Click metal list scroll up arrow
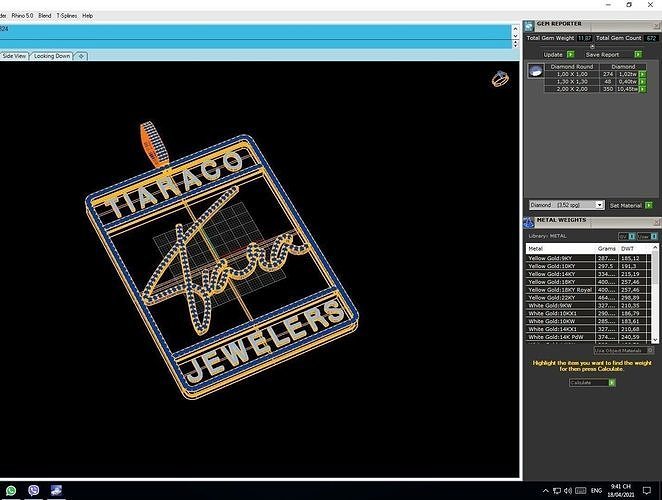The height and width of the screenshot is (500, 662). [x=655, y=247]
